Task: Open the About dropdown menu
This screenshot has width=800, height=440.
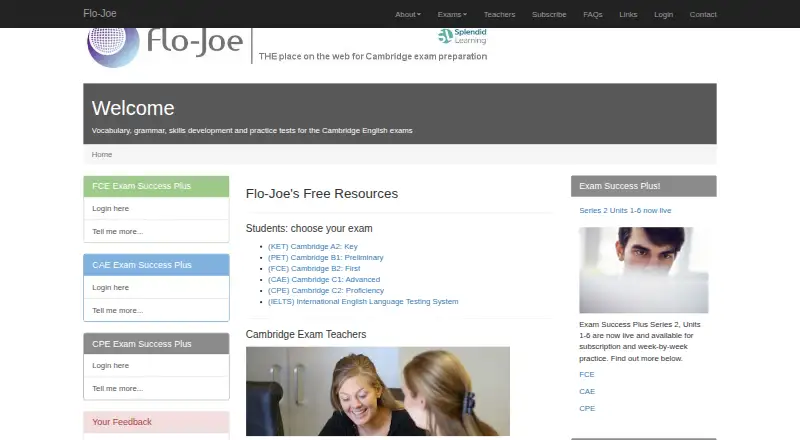Action: pyautogui.click(x=408, y=14)
